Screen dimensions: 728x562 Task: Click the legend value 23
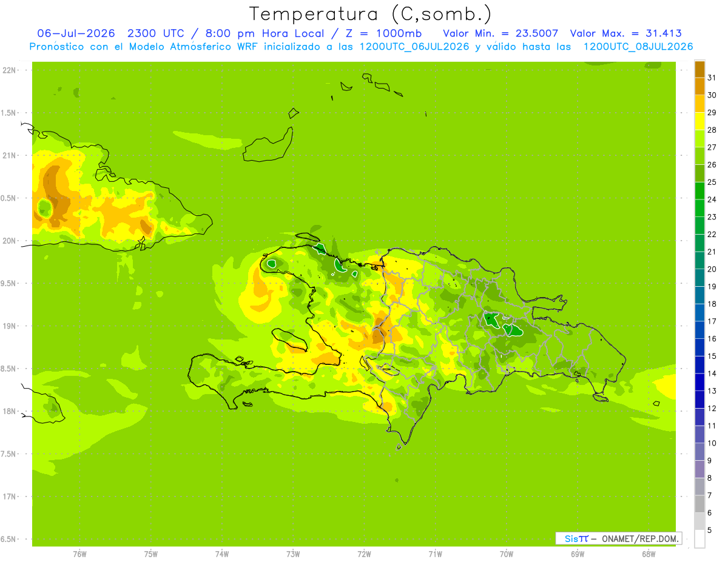pyautogui.click(x=712, y=217)
